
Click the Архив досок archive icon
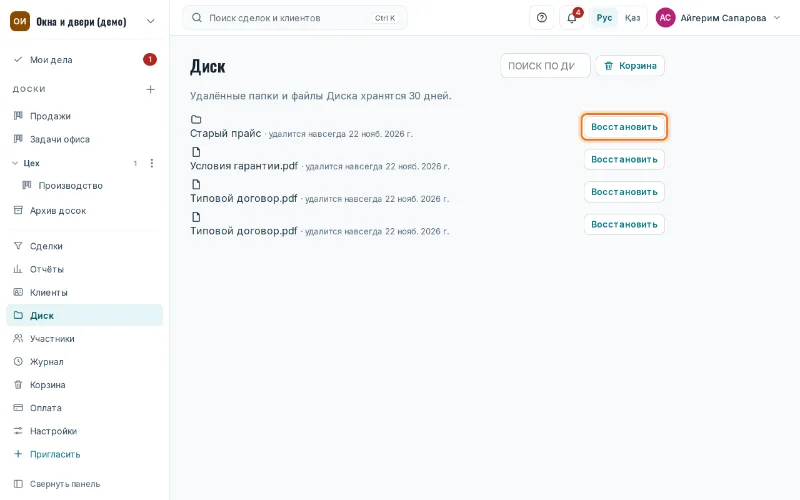click(18, 210)
